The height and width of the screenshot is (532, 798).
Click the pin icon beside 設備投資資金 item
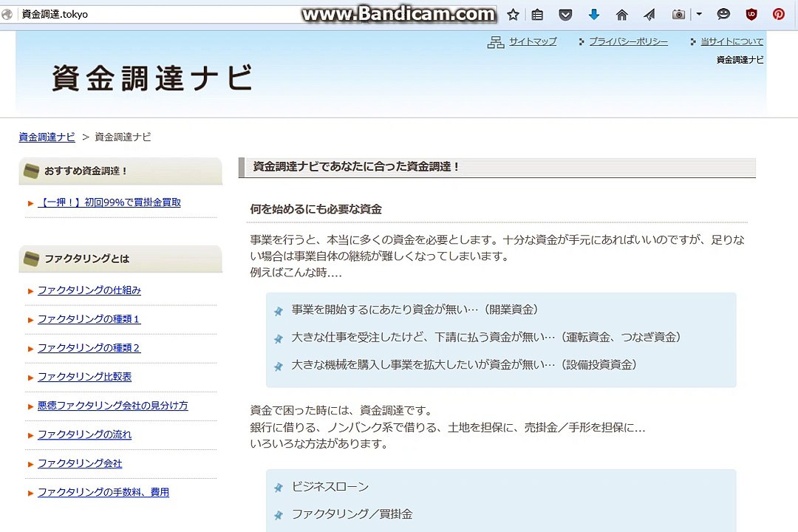279,366
